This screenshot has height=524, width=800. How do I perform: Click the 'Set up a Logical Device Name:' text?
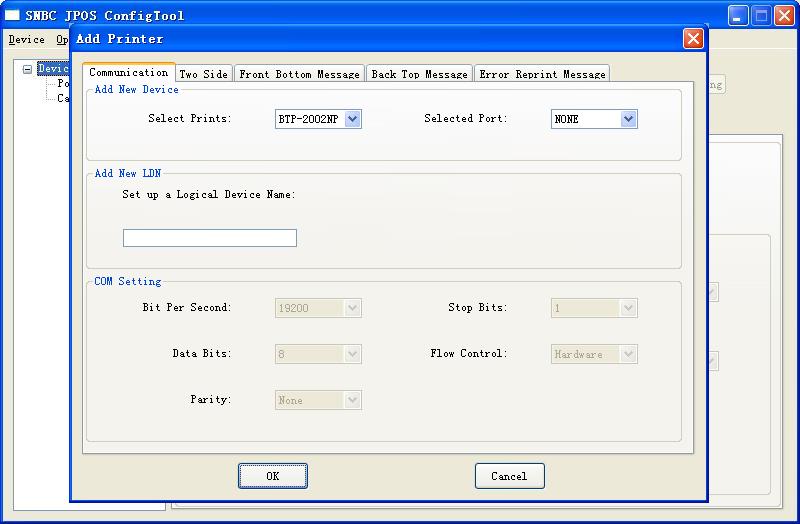tap(209, 194)
